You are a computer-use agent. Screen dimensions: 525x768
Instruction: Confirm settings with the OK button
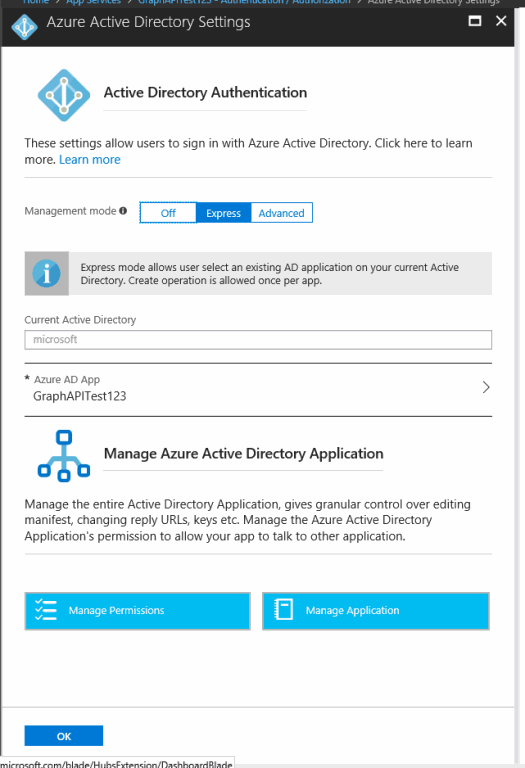coord(64,736)
